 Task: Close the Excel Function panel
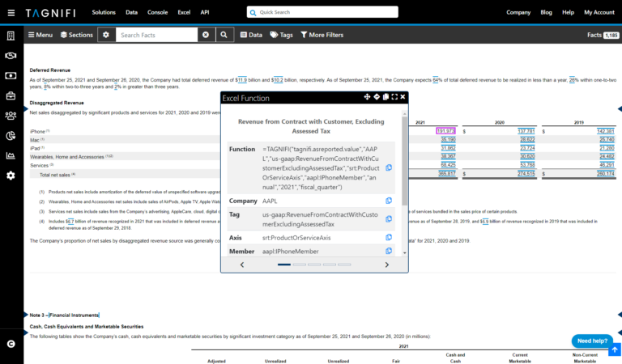click(403, 96)
